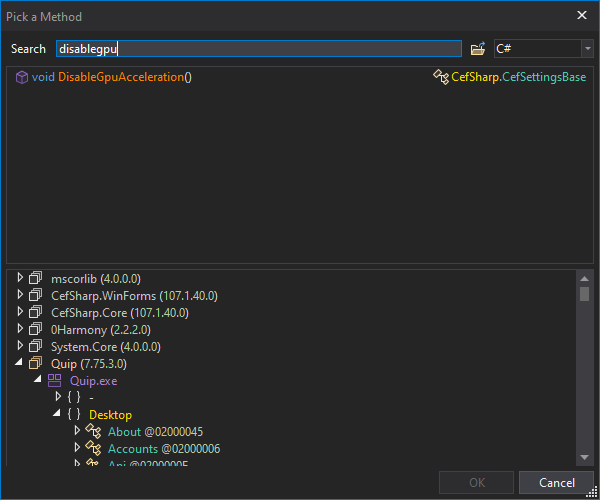Expand the 0Harmony tree node

point(20,328)
